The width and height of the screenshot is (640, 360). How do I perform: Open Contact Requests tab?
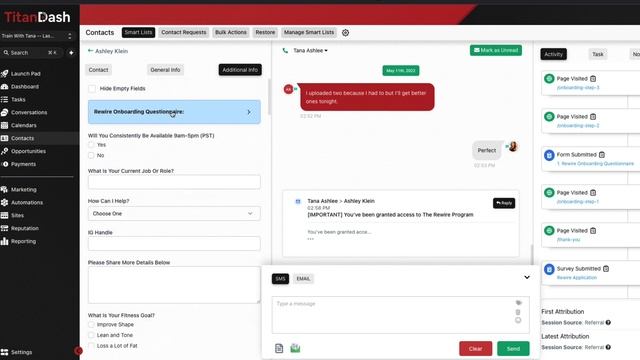point(184,32)
